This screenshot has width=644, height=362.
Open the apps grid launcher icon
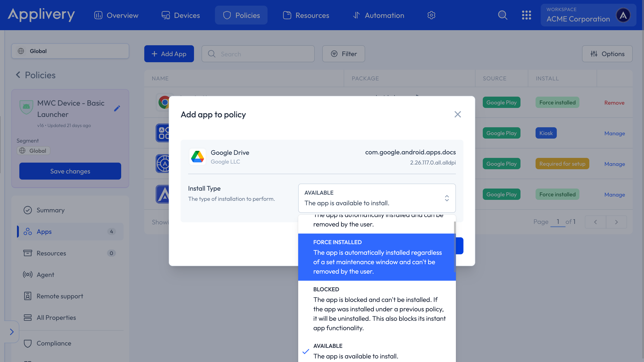526,15
